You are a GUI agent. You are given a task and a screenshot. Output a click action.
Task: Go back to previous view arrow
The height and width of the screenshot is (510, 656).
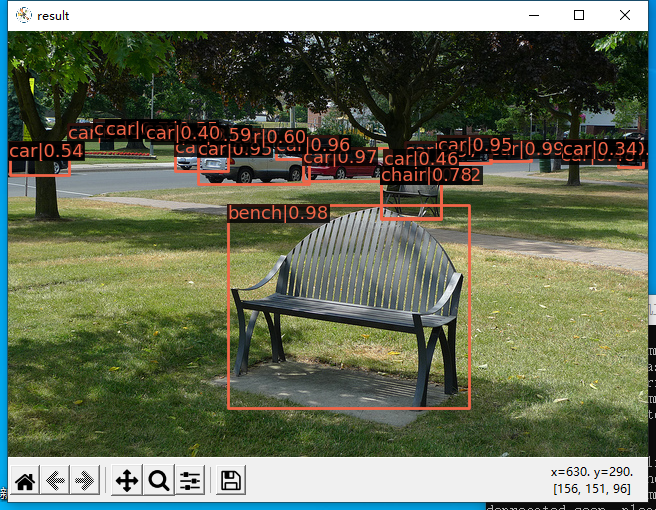pyautogui.click(x=55, y=480)
